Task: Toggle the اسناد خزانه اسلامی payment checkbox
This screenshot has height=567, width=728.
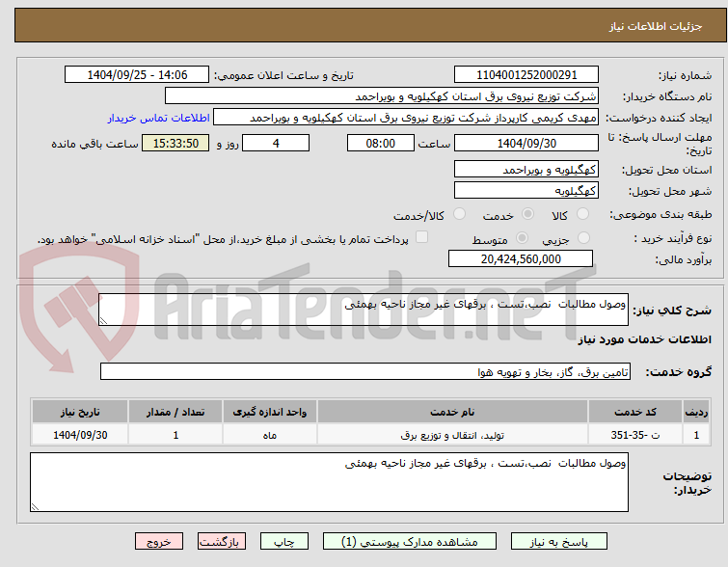Action: pos(421,237)
